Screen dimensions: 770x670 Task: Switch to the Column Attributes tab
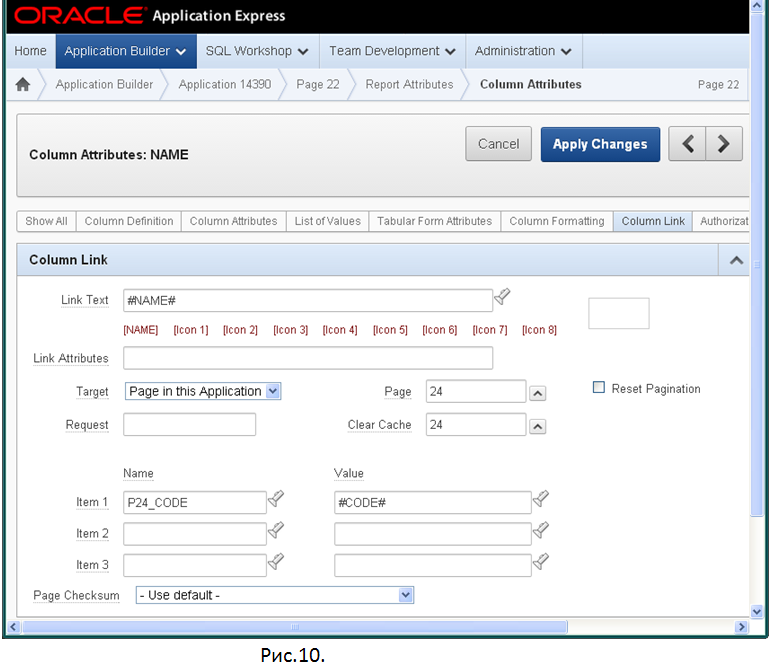click(x=234, y=221)
